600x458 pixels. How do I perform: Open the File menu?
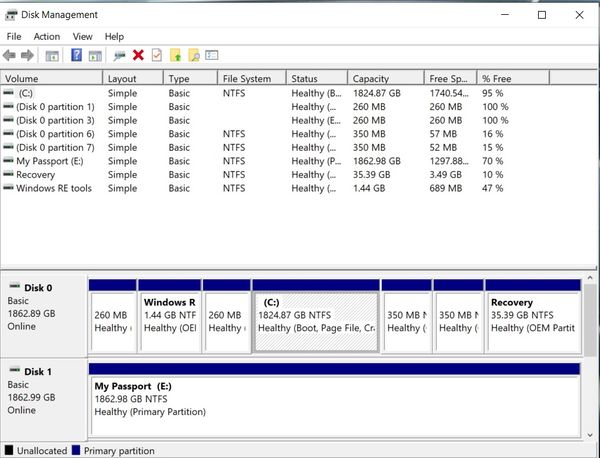tap(14, 36)
